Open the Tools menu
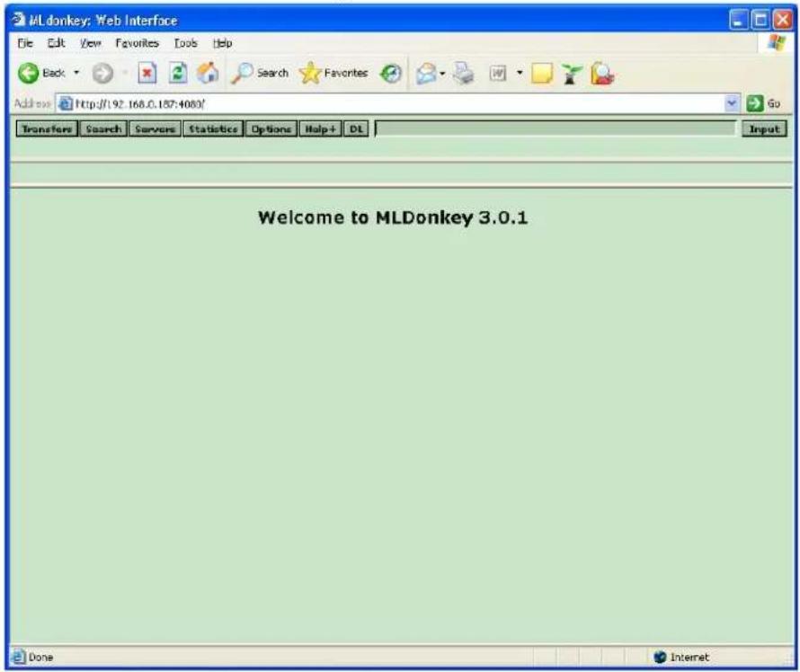 [x=186, y=43]
